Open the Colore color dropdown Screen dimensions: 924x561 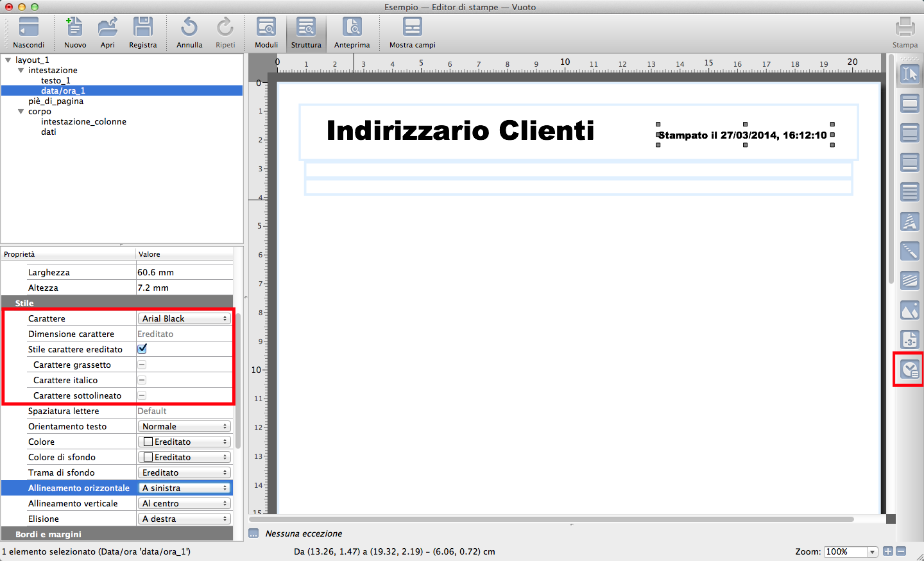185,442
